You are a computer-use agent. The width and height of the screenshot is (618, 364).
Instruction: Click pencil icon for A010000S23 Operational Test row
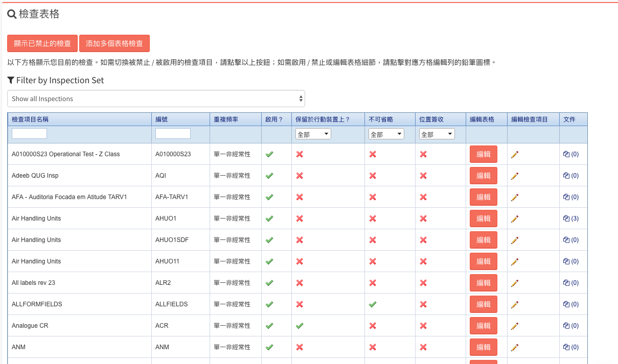pos(515,154)
